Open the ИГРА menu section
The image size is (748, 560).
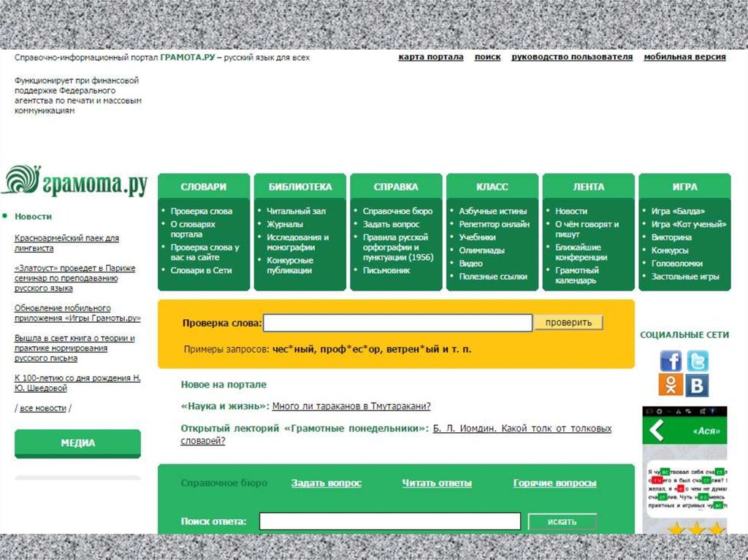[x=685, y=187]
